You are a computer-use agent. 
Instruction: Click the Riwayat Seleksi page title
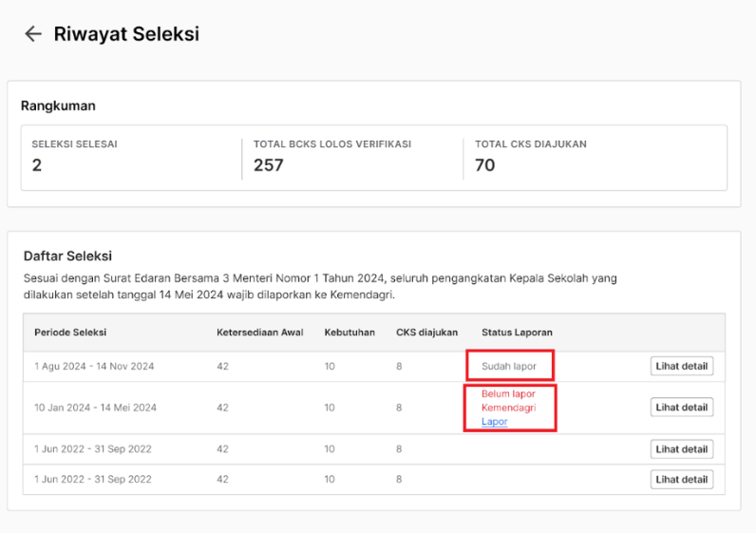click(126, 34)
